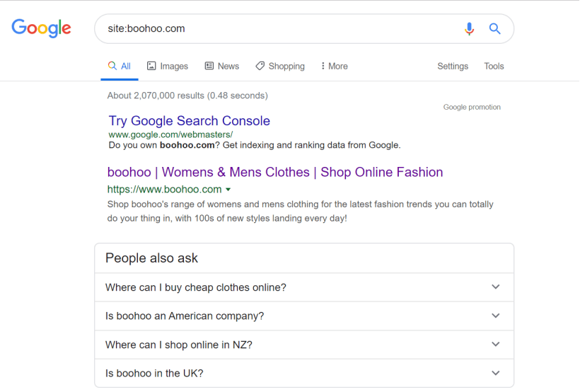Click the search box containing site:boohoo.com
Viewport: 580px width, 392px height.
[281, 28]
